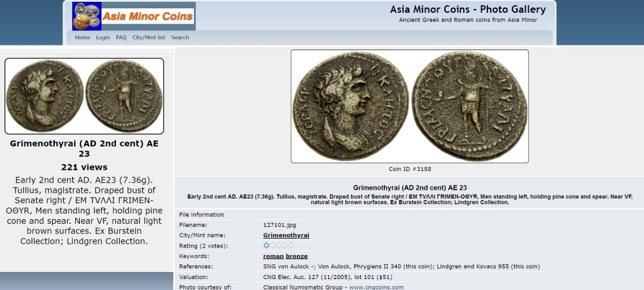Click the fourth rating star
Image resolution: width=644 pixels, height=290 pixels.
point(285,246)
